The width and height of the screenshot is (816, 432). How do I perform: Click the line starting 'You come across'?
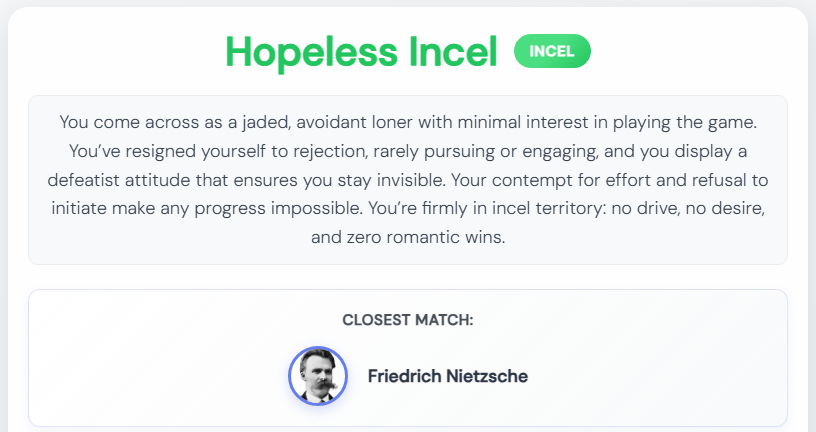[408, 122]
